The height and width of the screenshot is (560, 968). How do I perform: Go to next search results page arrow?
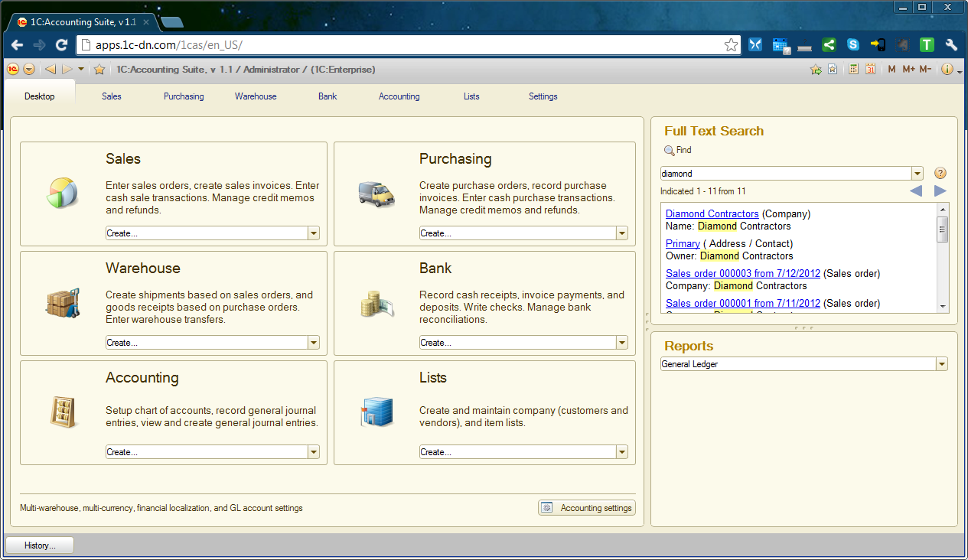(940, 191)
